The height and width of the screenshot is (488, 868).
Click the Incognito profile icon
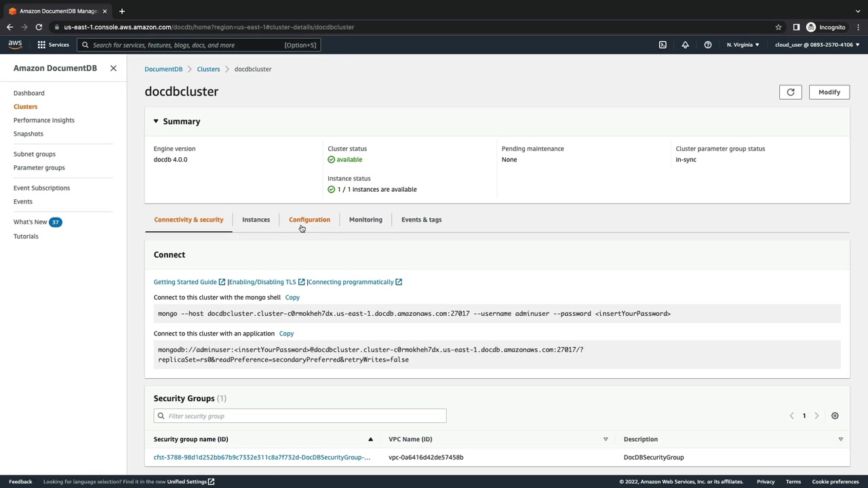click(x=811, y=27)
